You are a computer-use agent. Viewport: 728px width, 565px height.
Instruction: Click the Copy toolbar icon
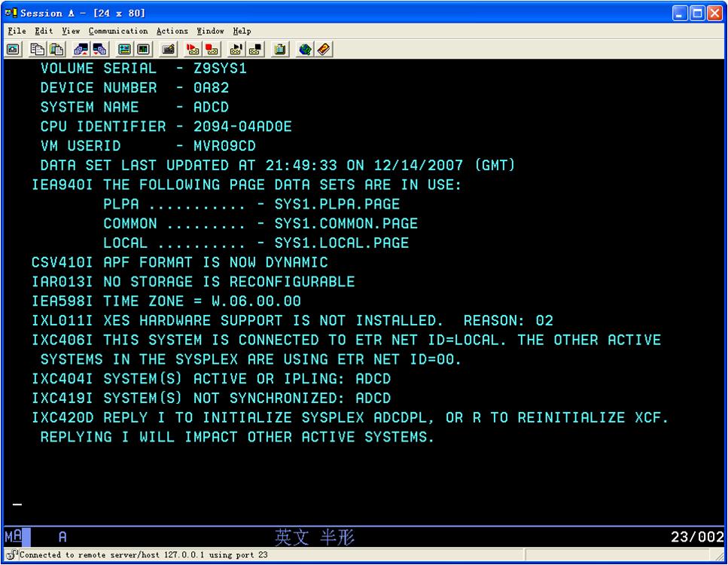tap(37, 49)
